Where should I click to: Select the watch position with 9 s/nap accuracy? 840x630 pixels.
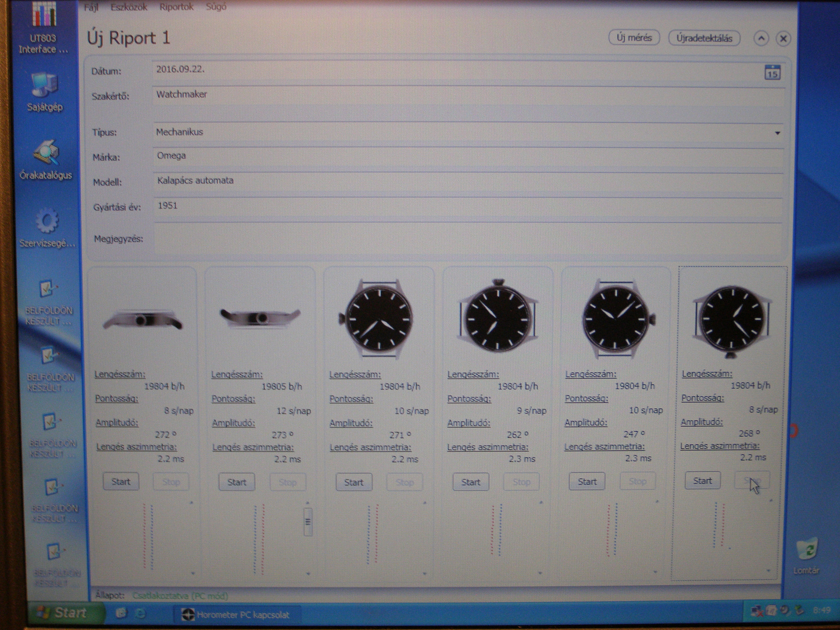498,316
